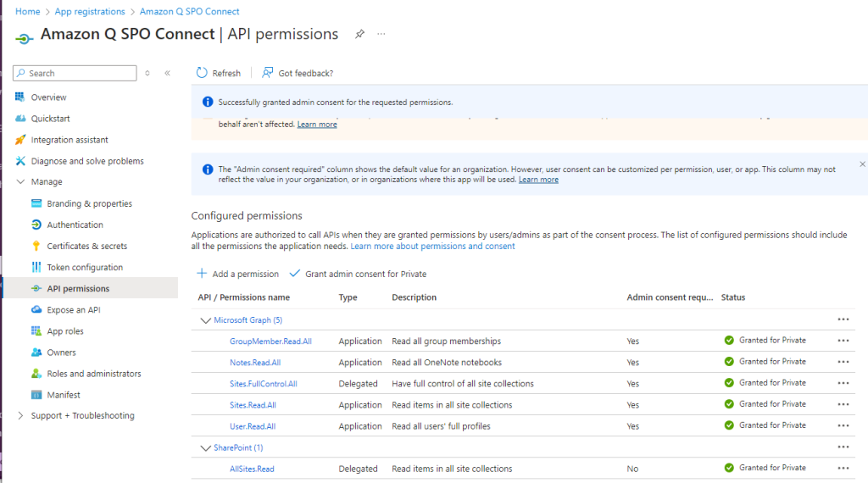Click the Got feedback icon
The image size is (868, 483).
(x=268, y=73)
